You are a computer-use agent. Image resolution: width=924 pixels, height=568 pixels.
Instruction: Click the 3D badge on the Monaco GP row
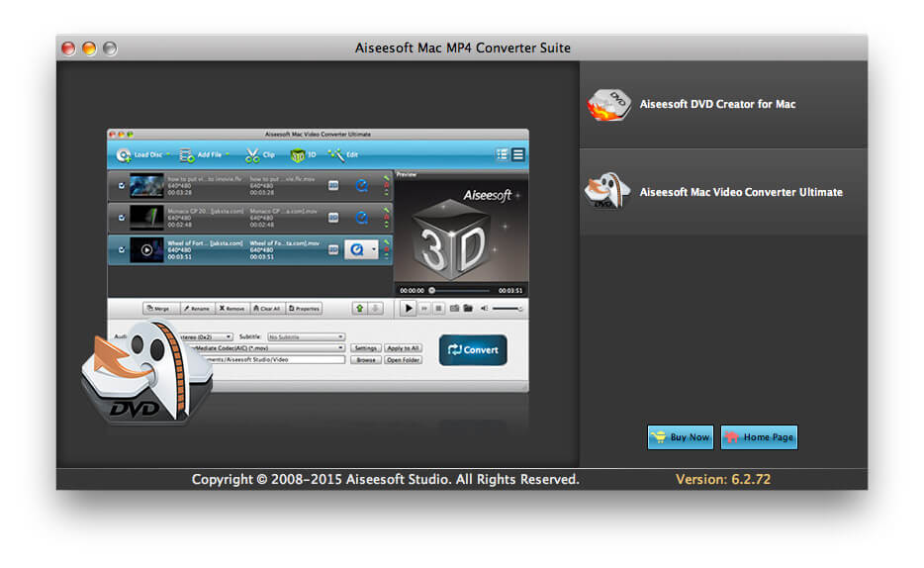click(333, 218)
